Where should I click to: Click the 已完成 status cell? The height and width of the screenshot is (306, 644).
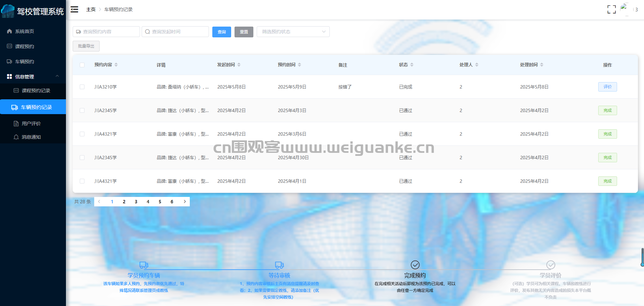click(x=405, y=87)
